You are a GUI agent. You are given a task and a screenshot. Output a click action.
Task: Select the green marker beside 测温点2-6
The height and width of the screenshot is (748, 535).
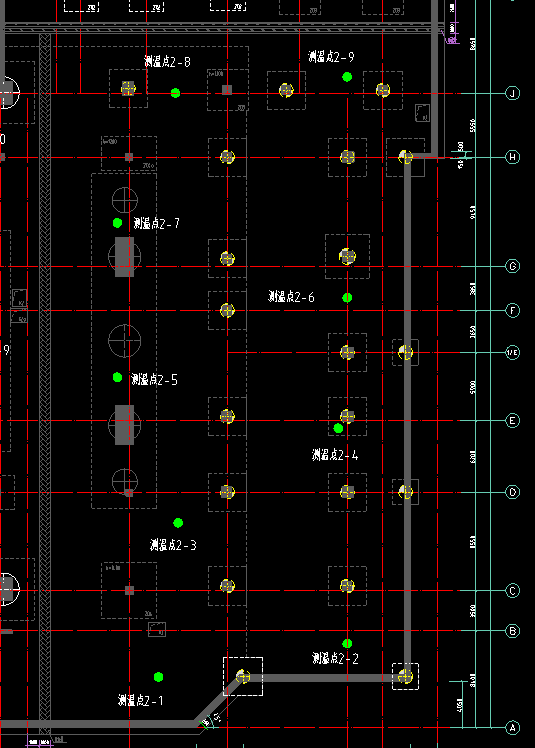(x=347, y=298)
